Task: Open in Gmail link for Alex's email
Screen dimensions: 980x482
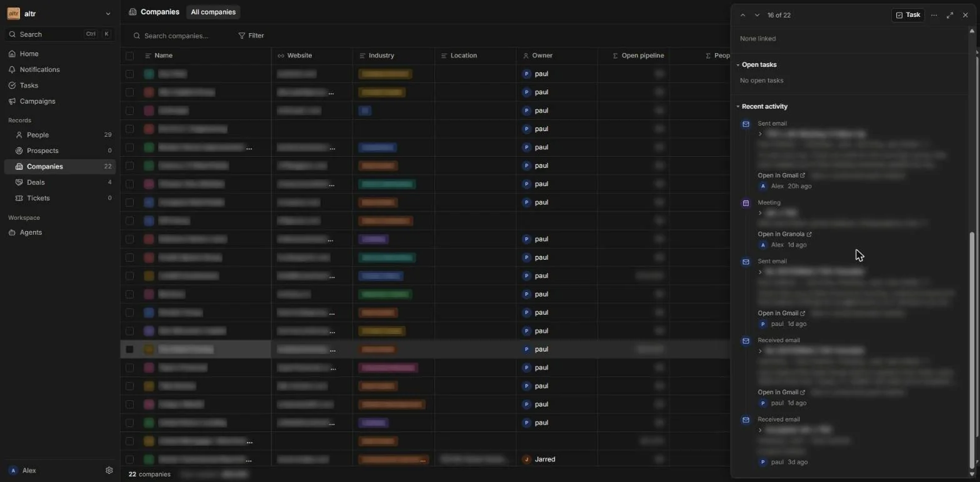Action: [x=781, y=175]
